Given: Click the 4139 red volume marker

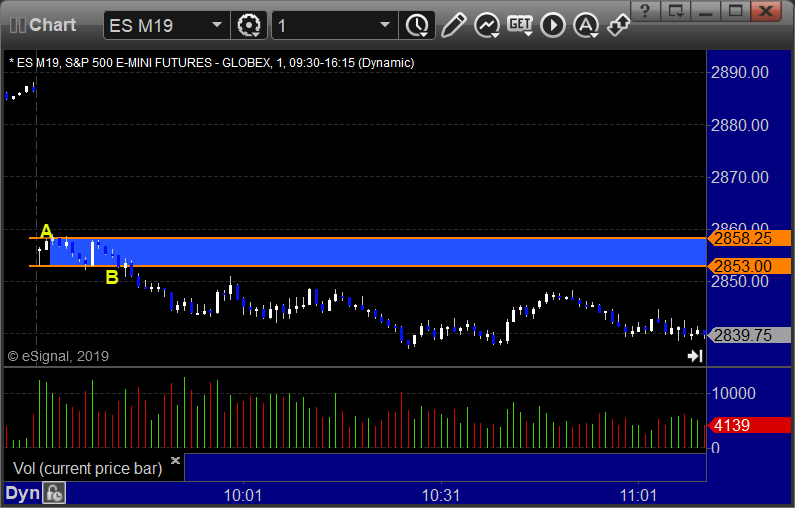Looking at the screenshot, I should tap(749, 425).
